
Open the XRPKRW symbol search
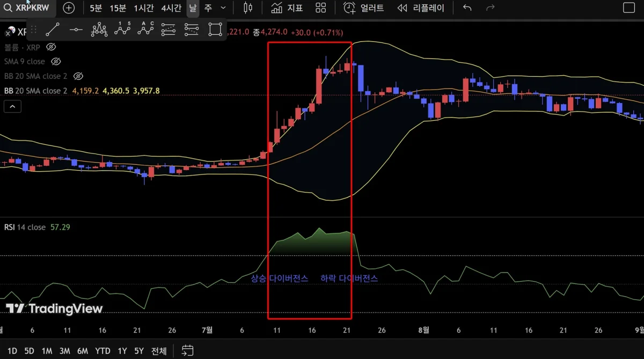click(27, 8)
